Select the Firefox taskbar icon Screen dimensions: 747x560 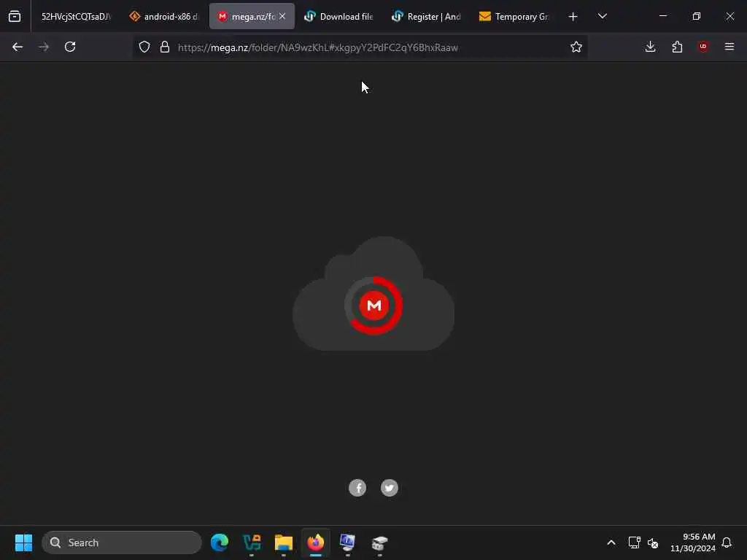(315, 542)
